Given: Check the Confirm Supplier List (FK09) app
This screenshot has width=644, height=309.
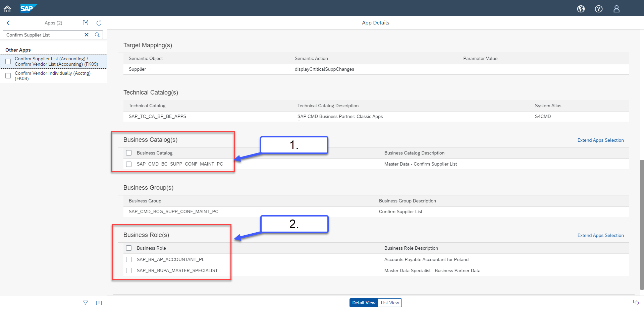Looking at the screenshot, I should pyautogui.click(x=8, y=61).
